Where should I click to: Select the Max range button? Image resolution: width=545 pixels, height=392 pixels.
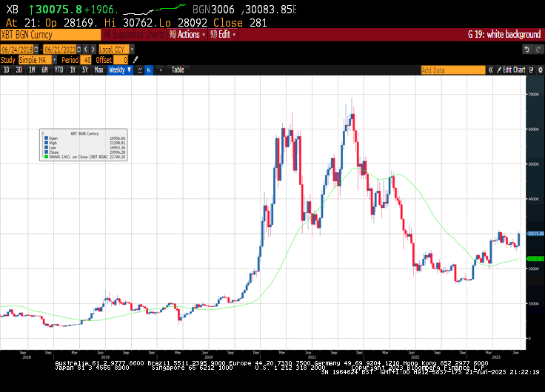point(98,70)
